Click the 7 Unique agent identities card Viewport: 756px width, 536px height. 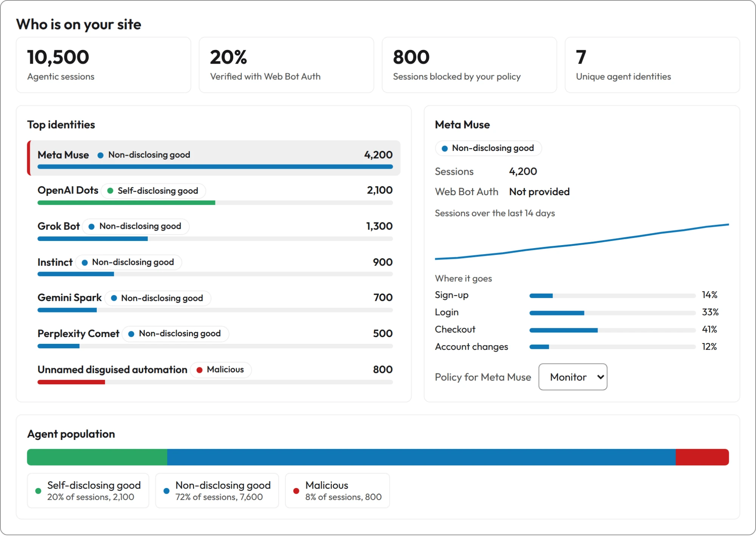pyautogui.click(x=652, y=65)
